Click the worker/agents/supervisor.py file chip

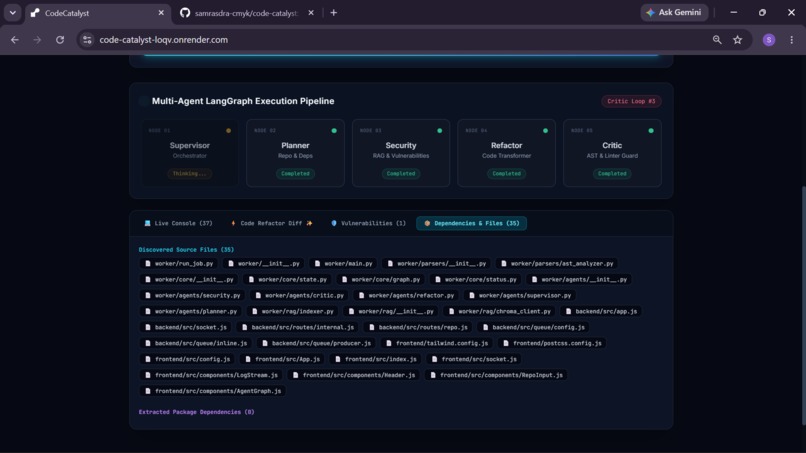520,295
